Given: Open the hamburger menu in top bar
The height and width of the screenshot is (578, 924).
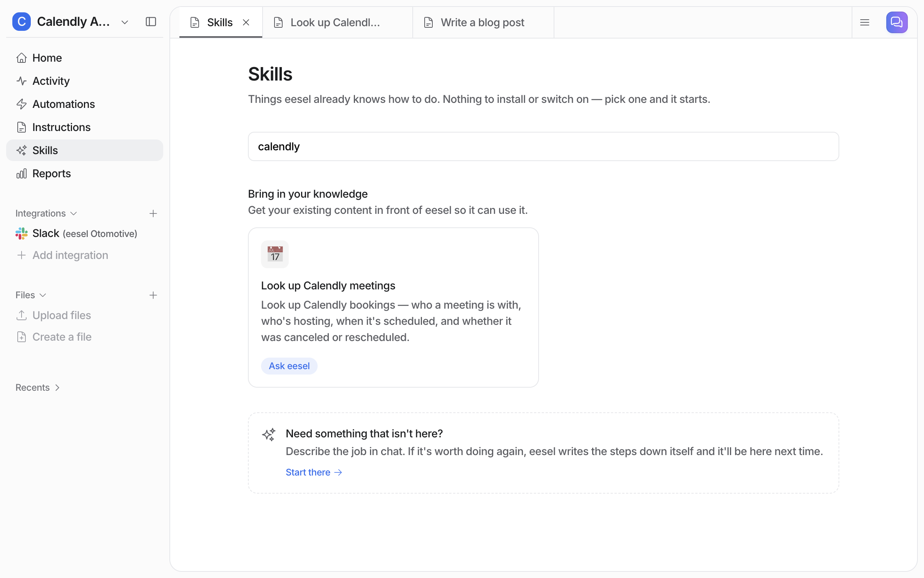Looking at the screenshot, I should [x=865, y=22].
